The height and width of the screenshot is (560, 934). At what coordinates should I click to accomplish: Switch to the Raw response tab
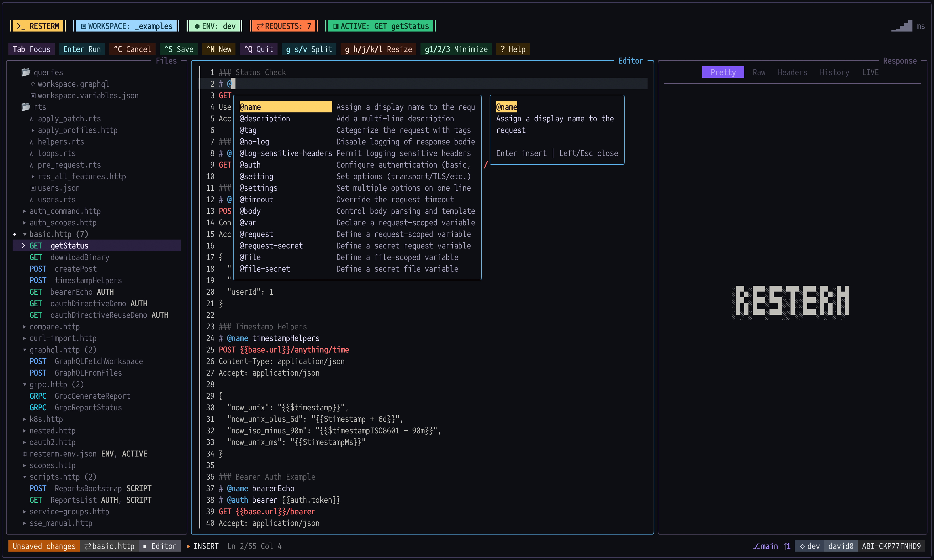tap(759, 72)
